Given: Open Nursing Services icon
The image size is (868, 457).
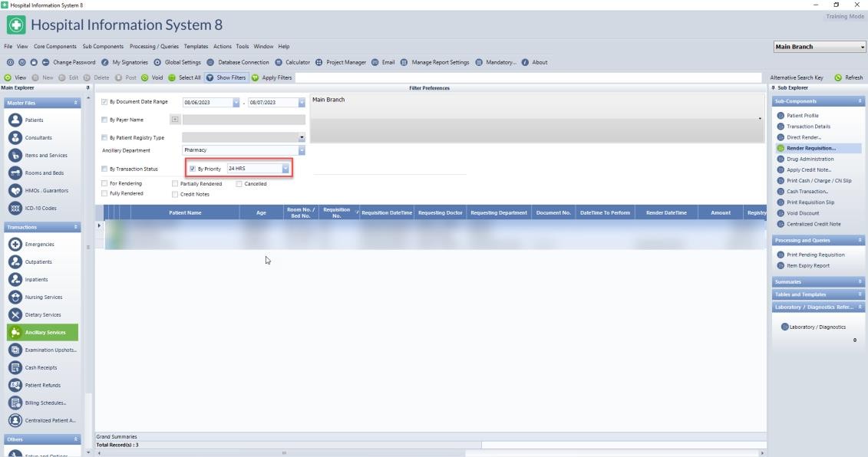Looking at the screenshot, I should coord(15,297).
